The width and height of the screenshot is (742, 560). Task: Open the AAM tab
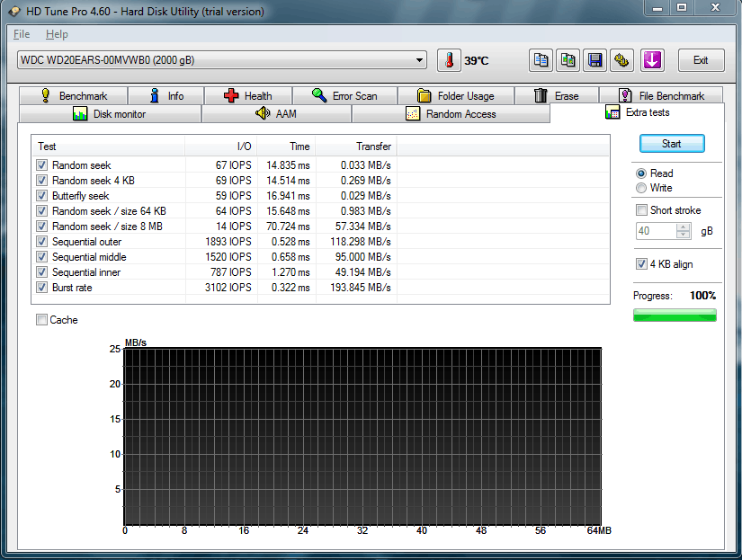pos(276,114)
